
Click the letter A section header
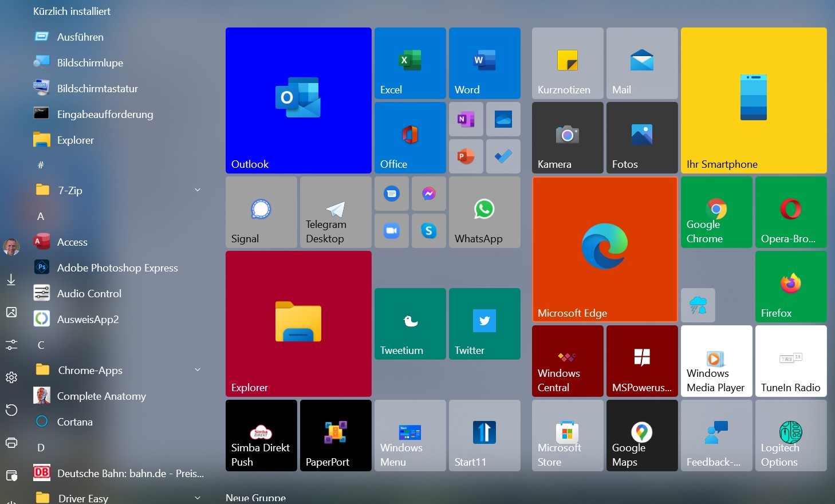(x=41, y=216)
